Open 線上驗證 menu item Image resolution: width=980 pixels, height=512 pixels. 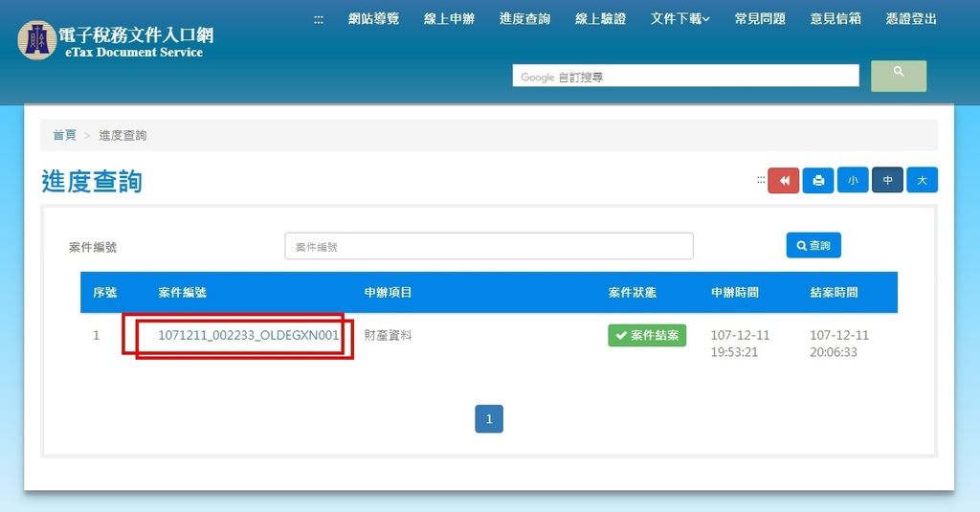[601, 19]
